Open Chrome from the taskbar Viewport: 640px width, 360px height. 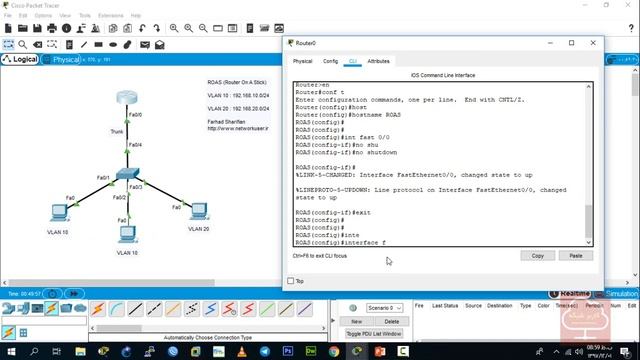point(334,351)
